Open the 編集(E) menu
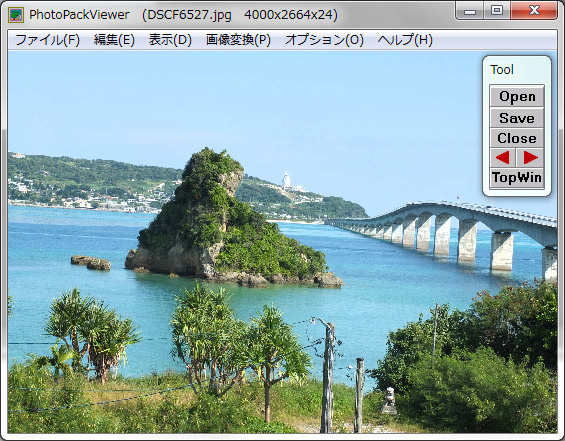 pyautogui.click(x=114, y=40)
